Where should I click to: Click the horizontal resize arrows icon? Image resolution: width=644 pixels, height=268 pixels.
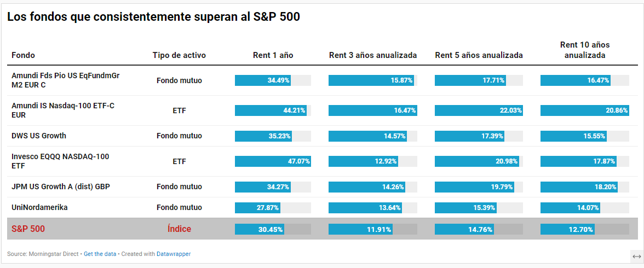(x=636, y=257)
